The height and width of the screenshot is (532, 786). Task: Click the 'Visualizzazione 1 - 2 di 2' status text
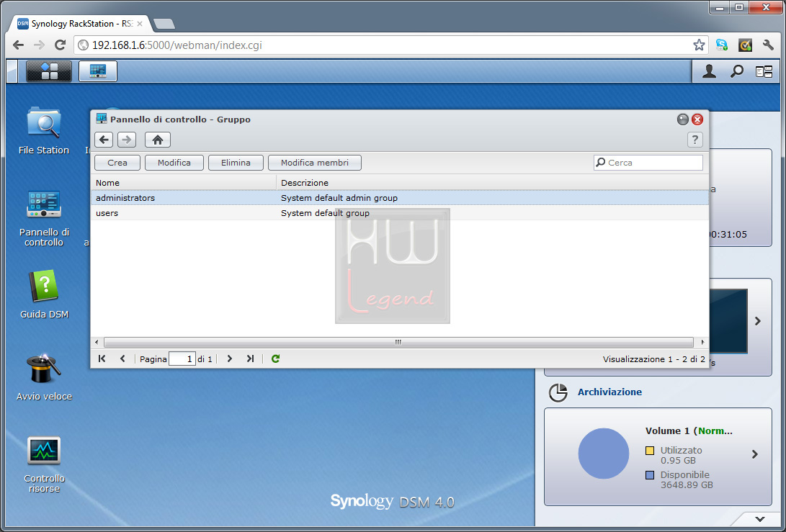pos(653,359)
